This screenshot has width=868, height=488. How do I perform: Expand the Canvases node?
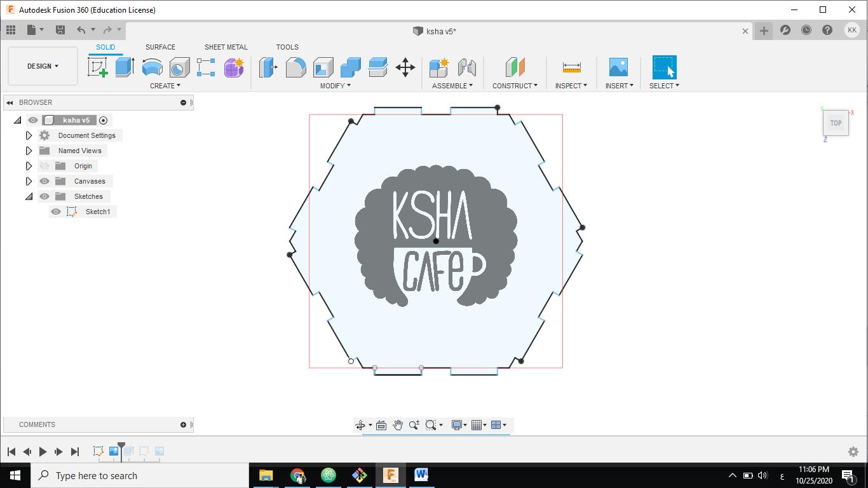(x=29, y=181)
